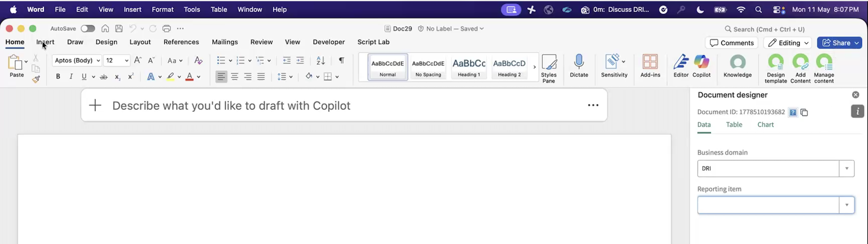Click the Copy icon under Cut
This screenshot has height=244, width=868.
[36, 69]
